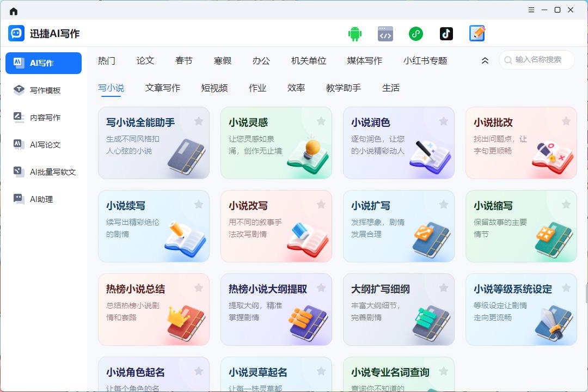Switch to the 寒假 category tab
This screenshot has width=588, height=392.
pyautogui.click(x=223, y=61)
